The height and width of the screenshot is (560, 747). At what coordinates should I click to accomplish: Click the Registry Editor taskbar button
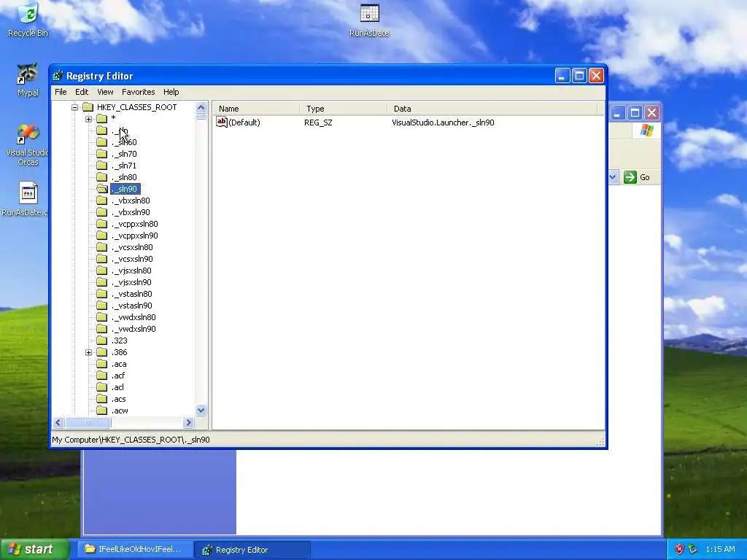tap(252, 550)
